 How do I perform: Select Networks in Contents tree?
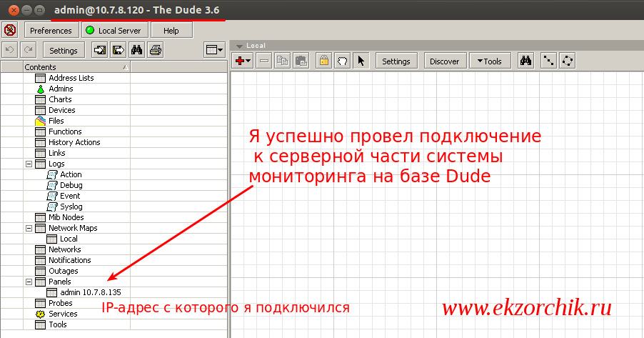[x=64, y=249]
